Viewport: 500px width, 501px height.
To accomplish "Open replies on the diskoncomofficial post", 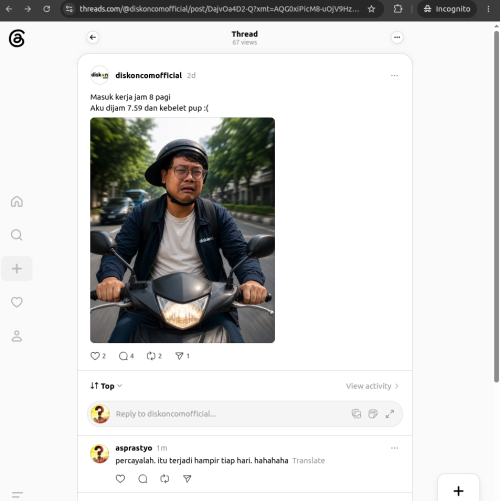I will tap(126, 356).
